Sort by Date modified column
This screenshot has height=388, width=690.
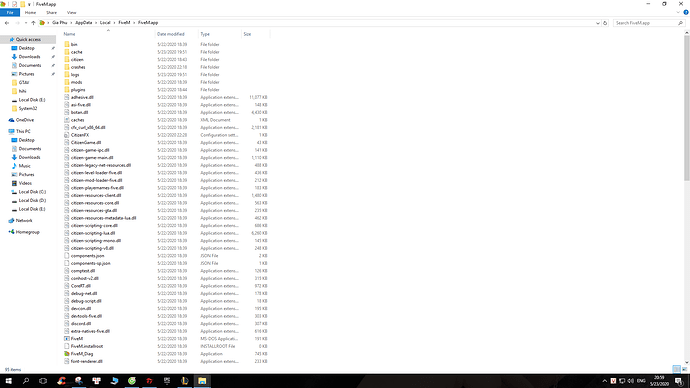tap(171, 34)
